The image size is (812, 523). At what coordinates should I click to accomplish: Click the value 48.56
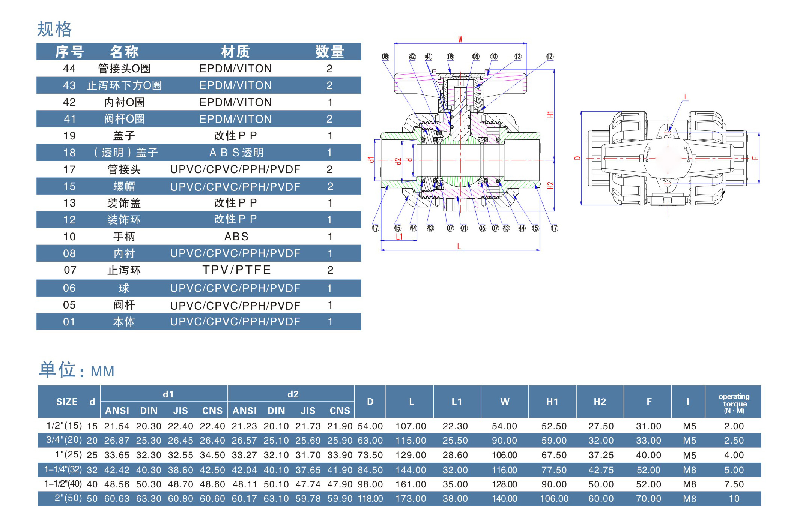(x=117, y=484)
